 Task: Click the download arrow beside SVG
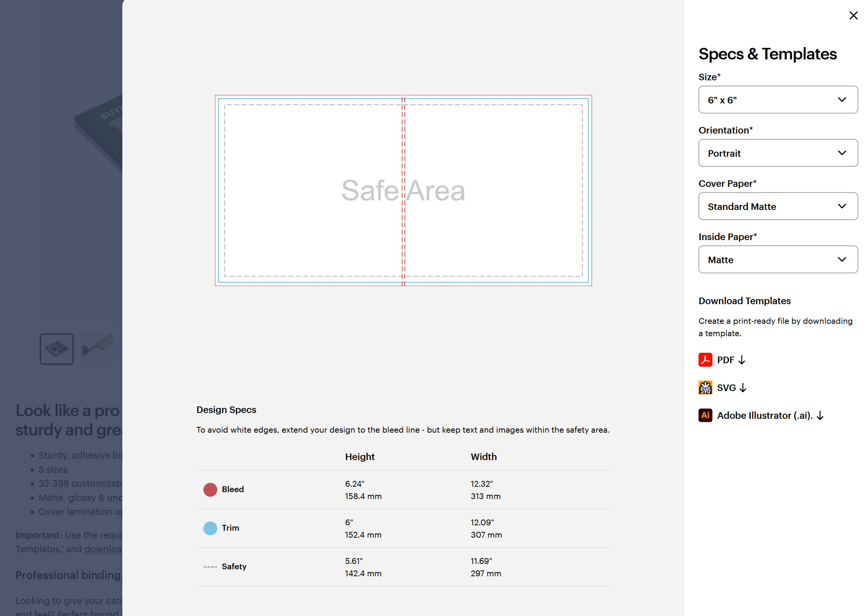(x=743, y=388)
